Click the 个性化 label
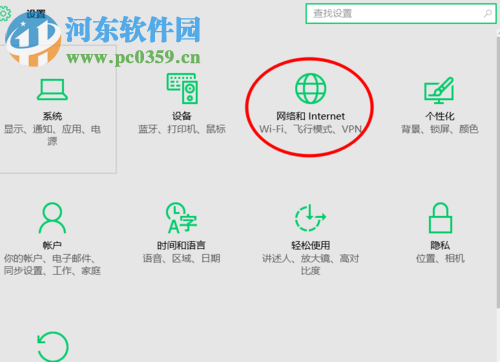 click(x=440, y=116)
